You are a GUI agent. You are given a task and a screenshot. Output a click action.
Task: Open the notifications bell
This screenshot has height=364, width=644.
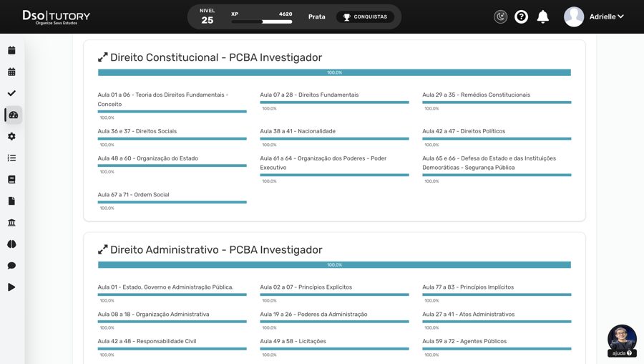[x=543, y=16]
